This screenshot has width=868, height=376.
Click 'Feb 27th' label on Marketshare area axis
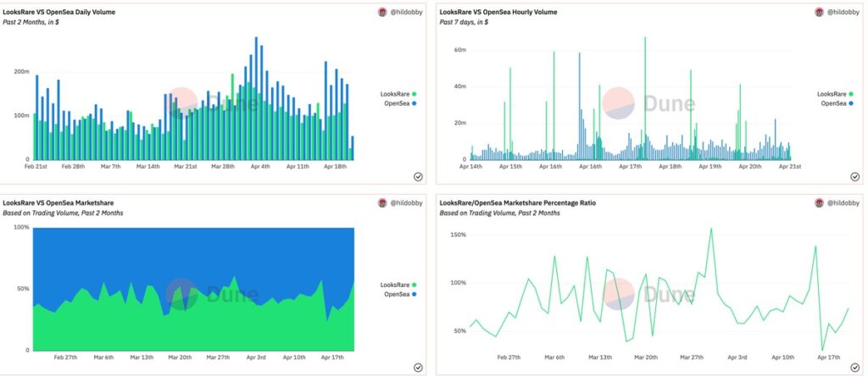click(65, 357)
